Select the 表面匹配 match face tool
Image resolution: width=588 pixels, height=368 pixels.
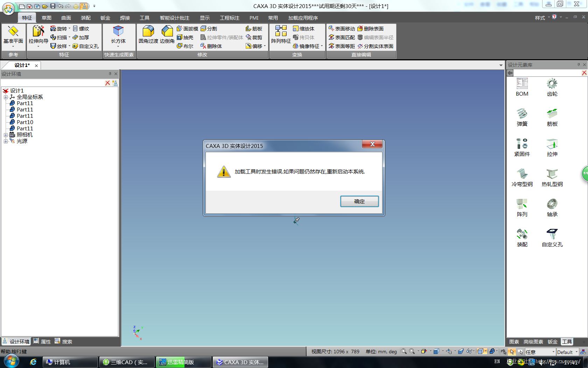[x=342, y=37]
